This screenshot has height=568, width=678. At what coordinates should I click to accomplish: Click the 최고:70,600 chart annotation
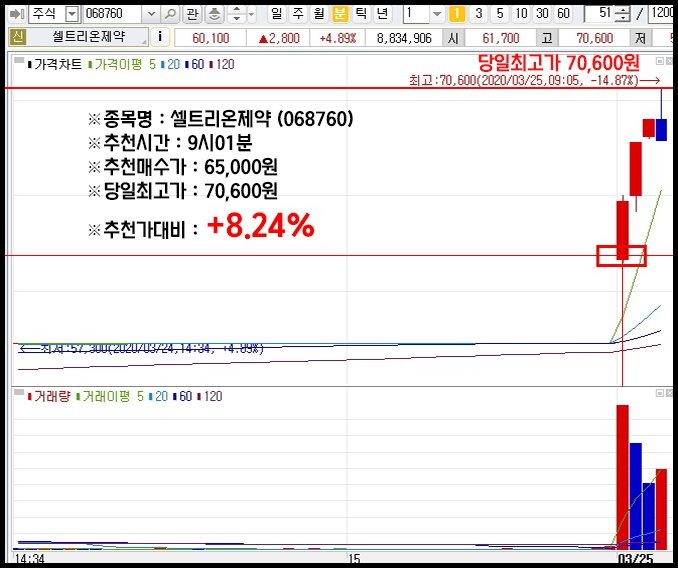[534, 80]
